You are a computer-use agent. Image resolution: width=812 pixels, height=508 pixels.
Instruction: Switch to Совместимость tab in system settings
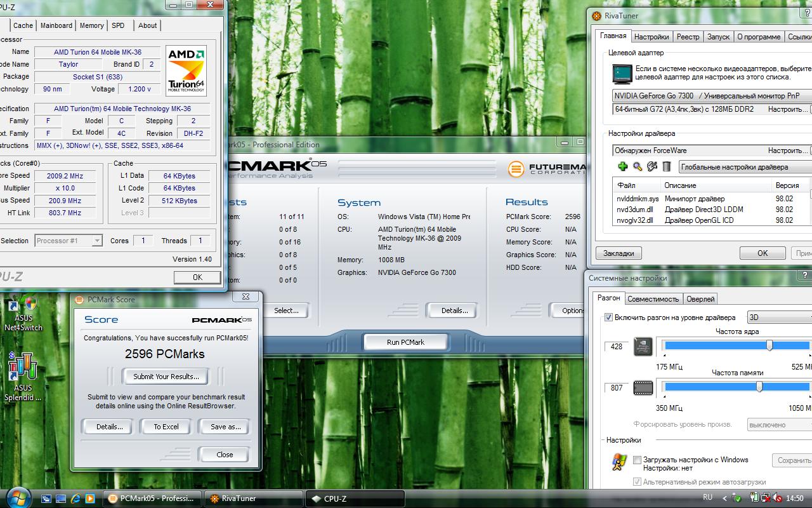(653, 299)
